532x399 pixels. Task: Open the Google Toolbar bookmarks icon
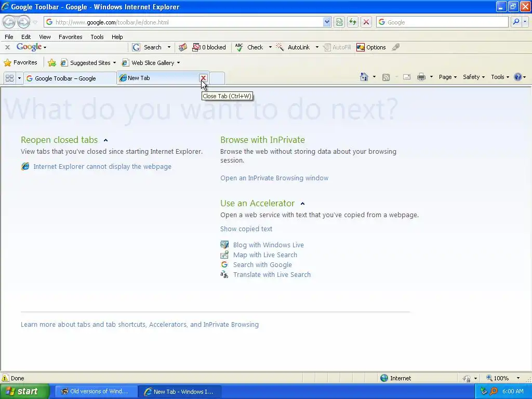182,47
